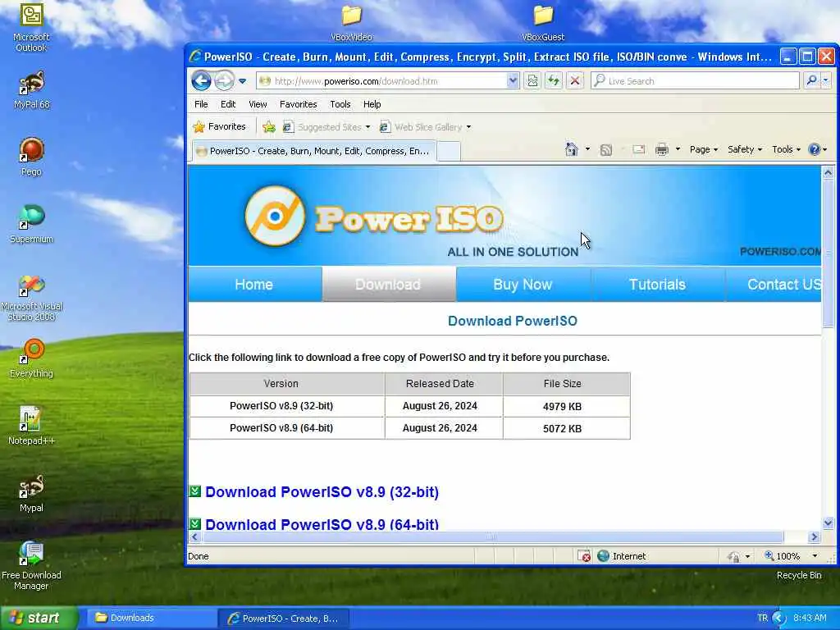This screenshot has width=840, height=630.
Task: Click the Internet zone status indicator
Action: pyautogui.click(x=622, y=556)
